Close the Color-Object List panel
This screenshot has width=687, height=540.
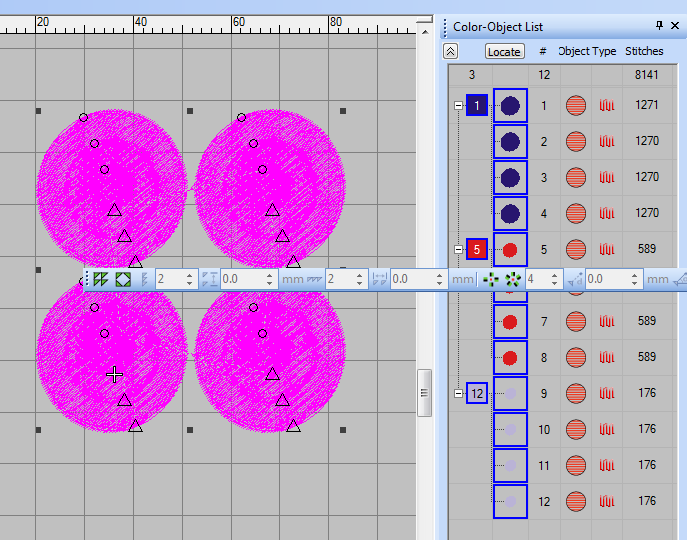click(675, 26)
